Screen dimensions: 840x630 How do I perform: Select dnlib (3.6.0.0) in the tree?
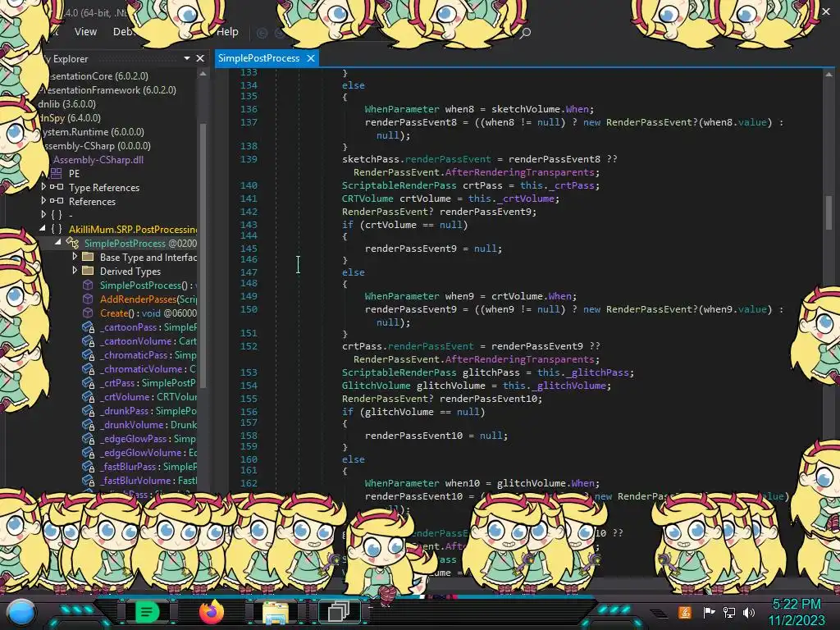click(x=67, y=104)
